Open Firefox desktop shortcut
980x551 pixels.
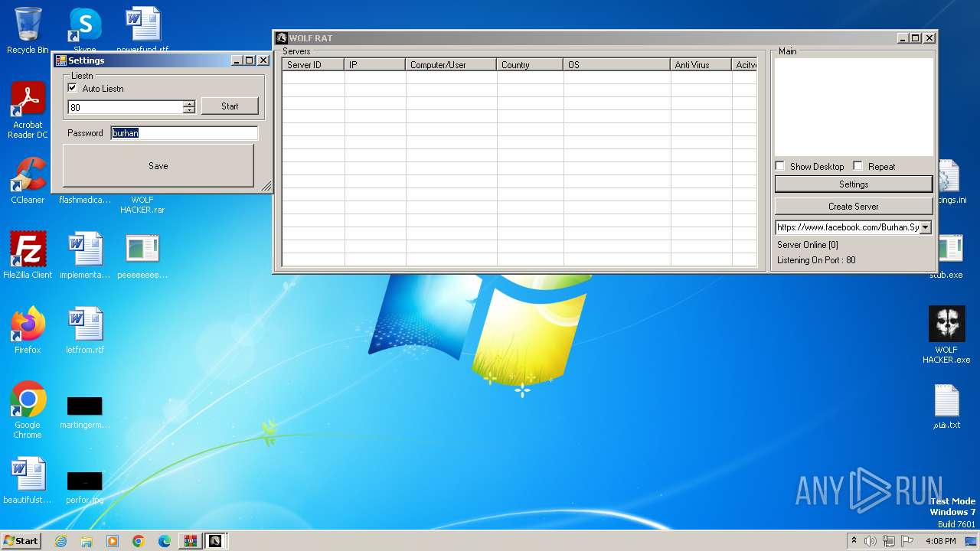point(28,331)
